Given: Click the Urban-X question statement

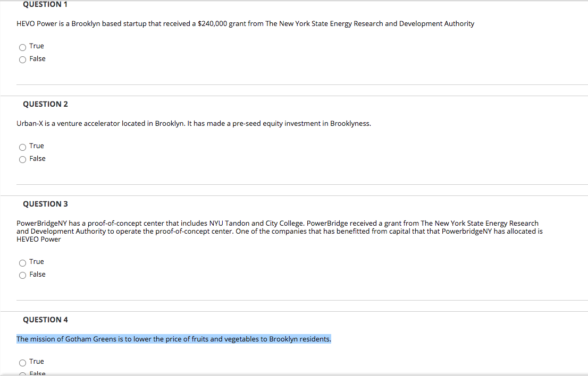Looking at the screenshot, I should (x=194, y=123).
